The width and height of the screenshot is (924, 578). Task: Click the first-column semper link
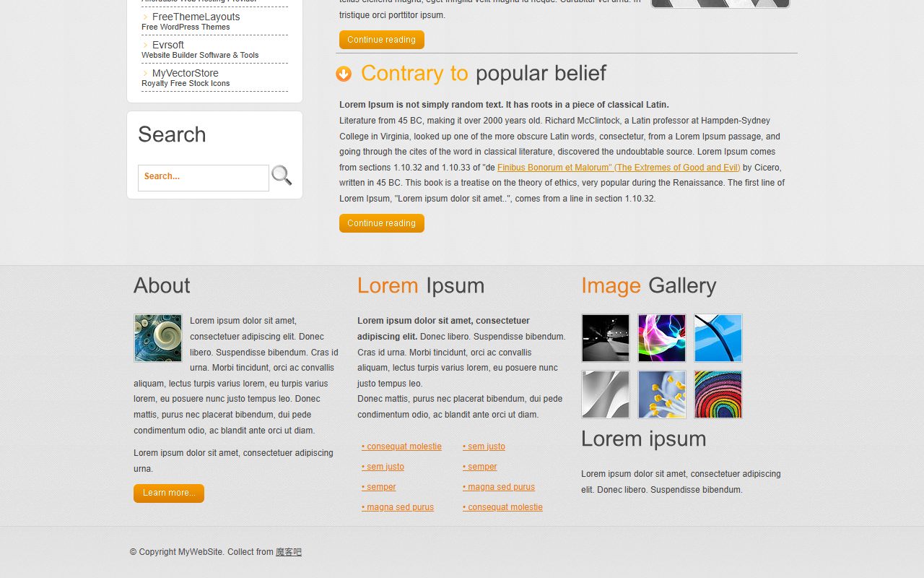[x=379, y=487]
